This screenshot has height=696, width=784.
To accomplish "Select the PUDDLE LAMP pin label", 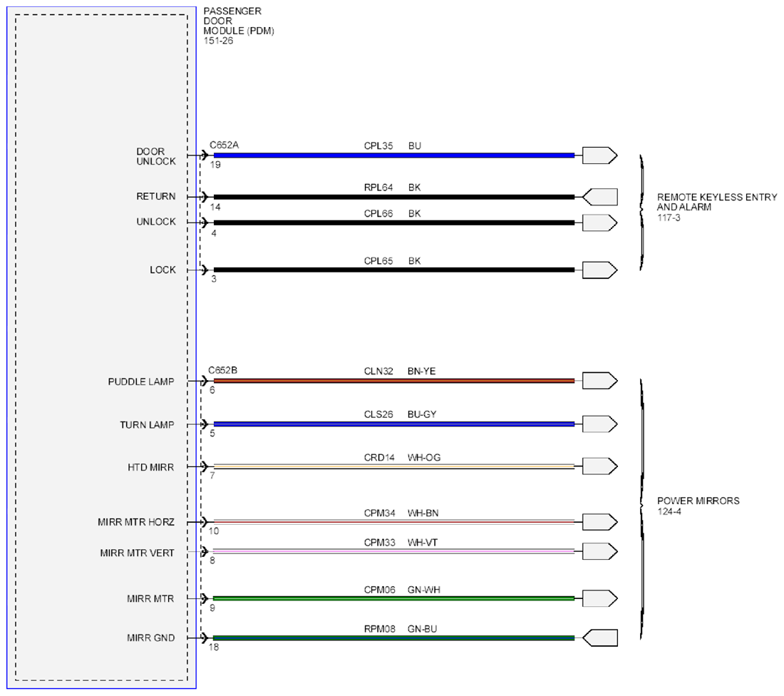I will [141, 382].
